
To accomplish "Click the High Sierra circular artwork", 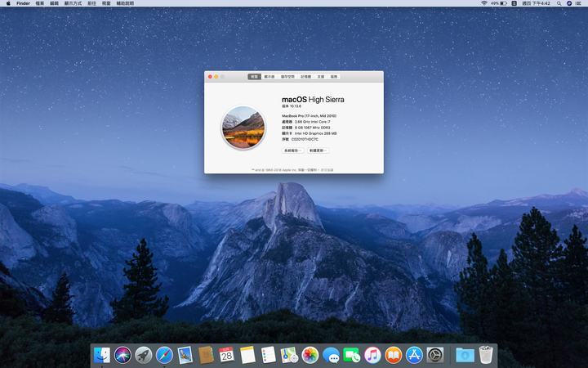I will [243, 128].
